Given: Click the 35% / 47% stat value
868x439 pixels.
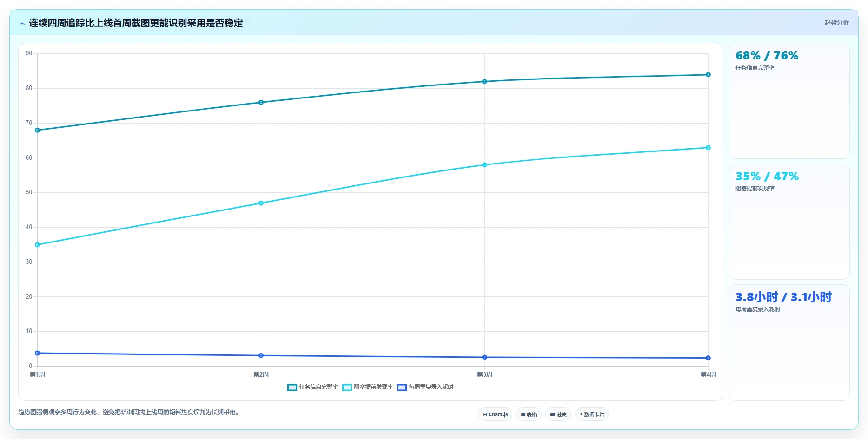Looking at the screenshot, I should tap(767, 177).
